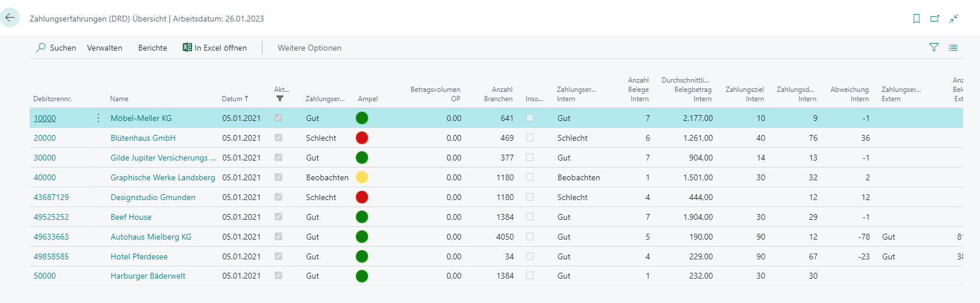The height and width of the screenshot is (303, 980).
Task: Open the Berichte menu
Action: [x=152, y=48]
